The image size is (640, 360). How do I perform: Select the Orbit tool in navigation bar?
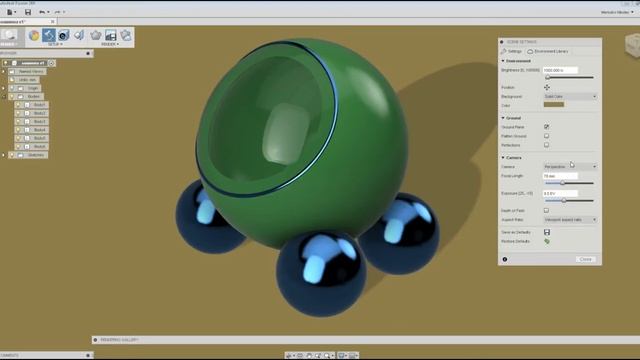[x=289, y=356]
